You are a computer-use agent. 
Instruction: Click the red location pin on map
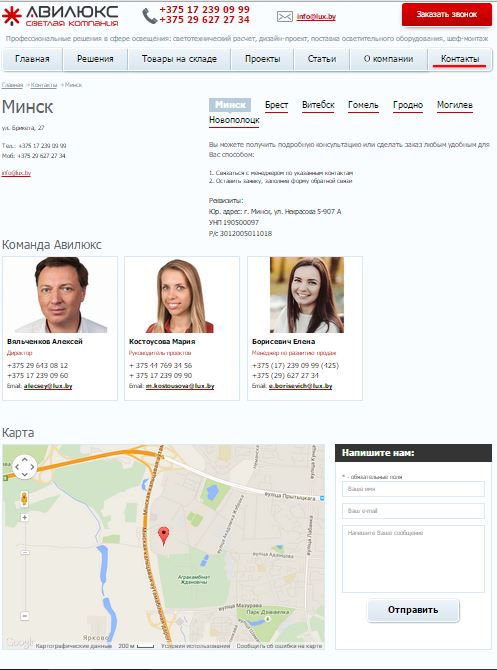pyautogui.click(x=163, y=535)
